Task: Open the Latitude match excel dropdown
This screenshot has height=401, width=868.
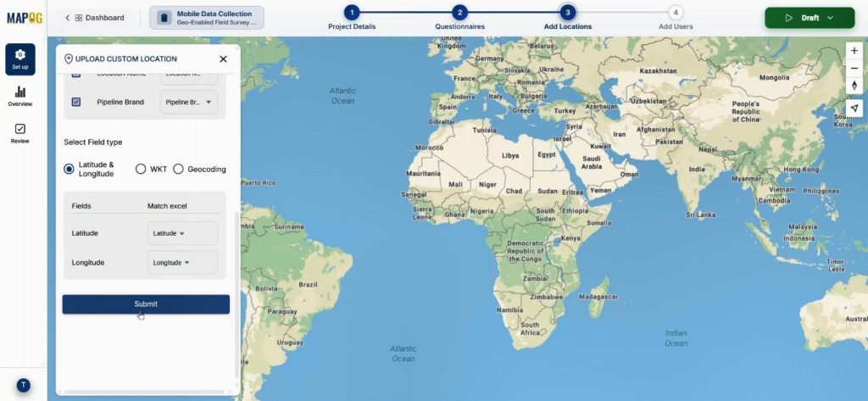Action: 183,233
